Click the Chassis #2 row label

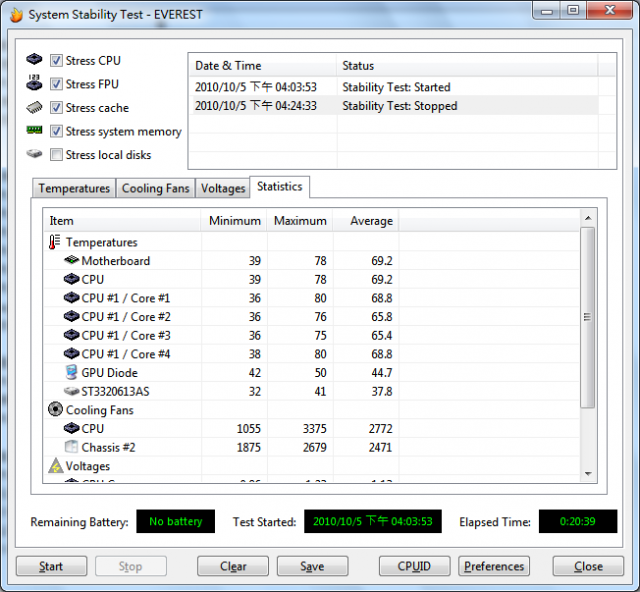tap(108, 447)
